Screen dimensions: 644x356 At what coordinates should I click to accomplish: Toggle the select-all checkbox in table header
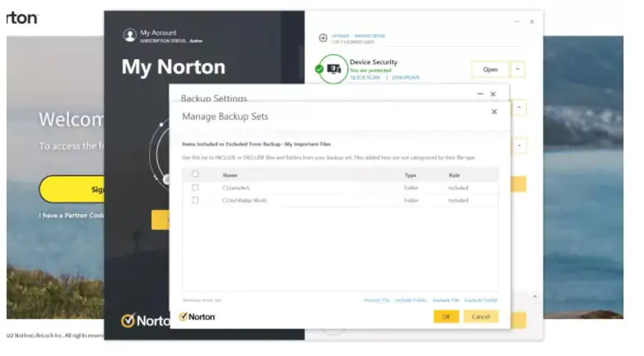pyautogui.click(x=195, y=174)
